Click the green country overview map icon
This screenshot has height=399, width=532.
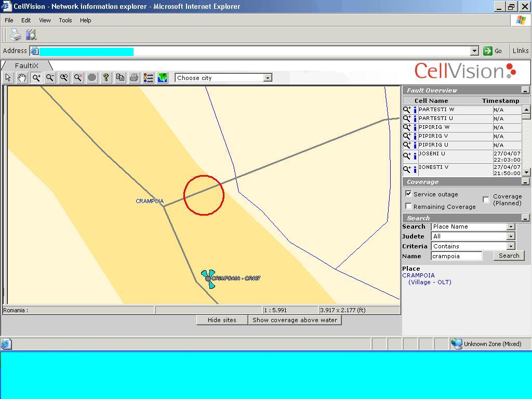point(163,78)
